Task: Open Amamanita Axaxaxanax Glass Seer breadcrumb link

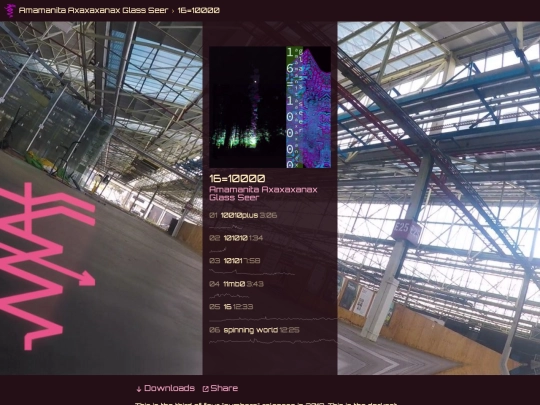Action: tap(94, 10)
